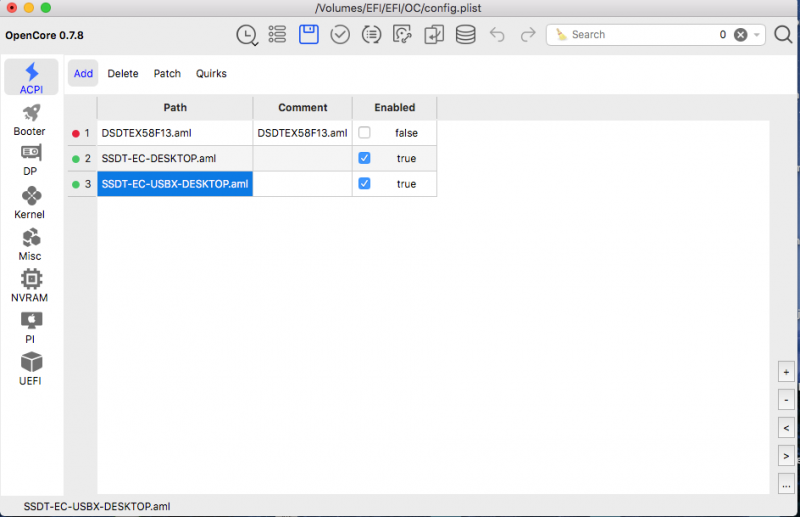Disable SSDT-EC-DESKTOP.aml checkbox
Image resolution: width=800 pixels, height=517 pixels.
pyautogui.click(x=364, y=158)
